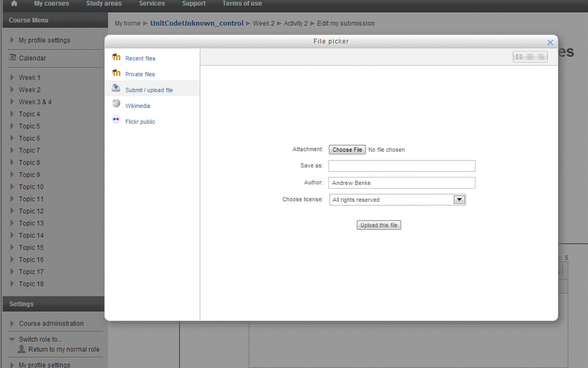Expand Topic 10 tree node

coord(12,187)
